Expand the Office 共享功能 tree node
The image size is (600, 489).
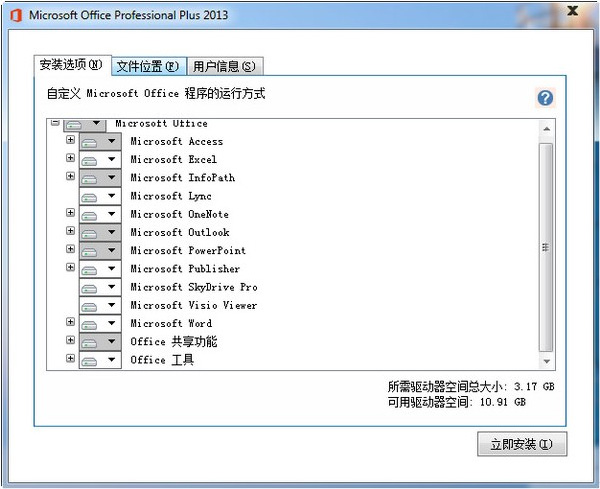pos(70,340)
